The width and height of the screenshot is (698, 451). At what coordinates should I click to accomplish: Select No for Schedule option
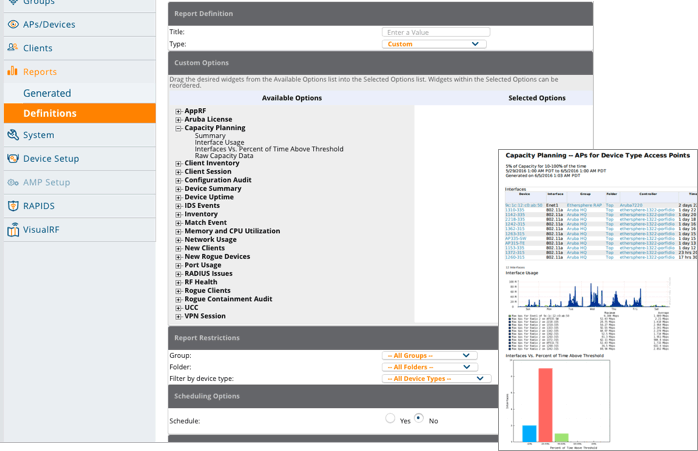(418, 420)
